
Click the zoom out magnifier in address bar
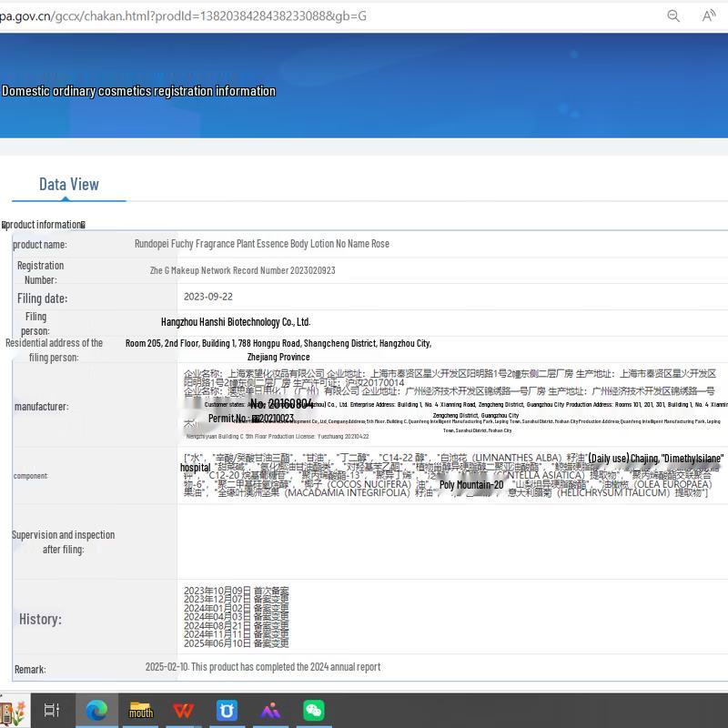(673, 15)
